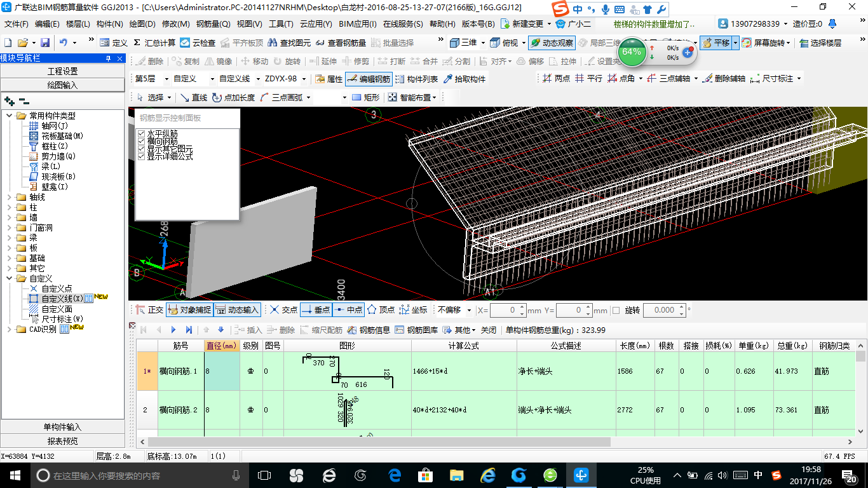This screenshot has width=868, height=488.
Task: Open the 工具(T) menu
Action: [x=281, y=24]
